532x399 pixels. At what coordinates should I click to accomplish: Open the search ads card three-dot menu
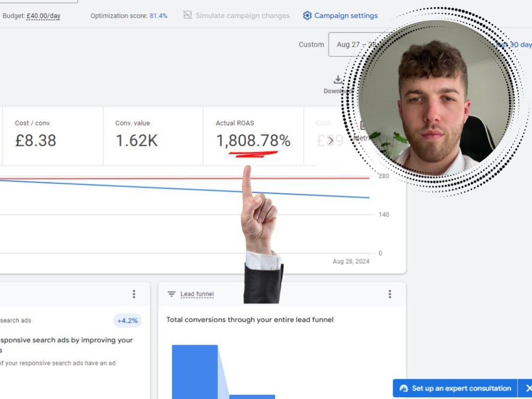(134, 294)
